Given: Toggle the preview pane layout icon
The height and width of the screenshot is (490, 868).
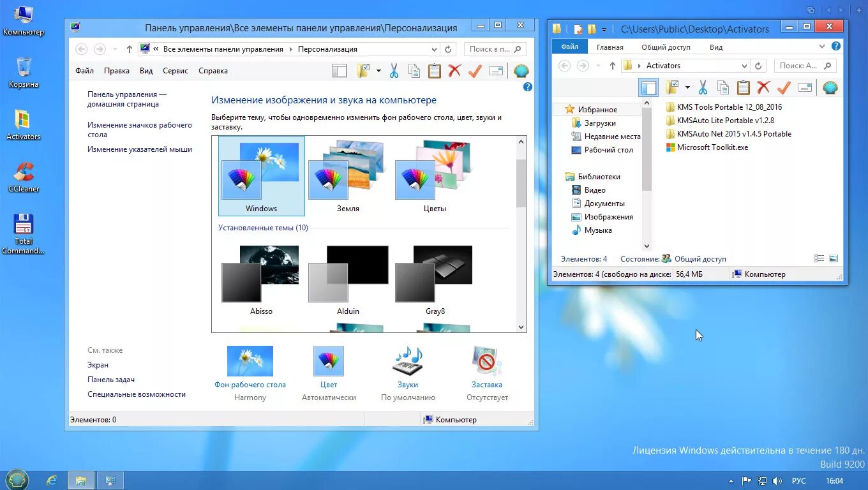Looking at the screenshot, I should (x=648, y=87).
